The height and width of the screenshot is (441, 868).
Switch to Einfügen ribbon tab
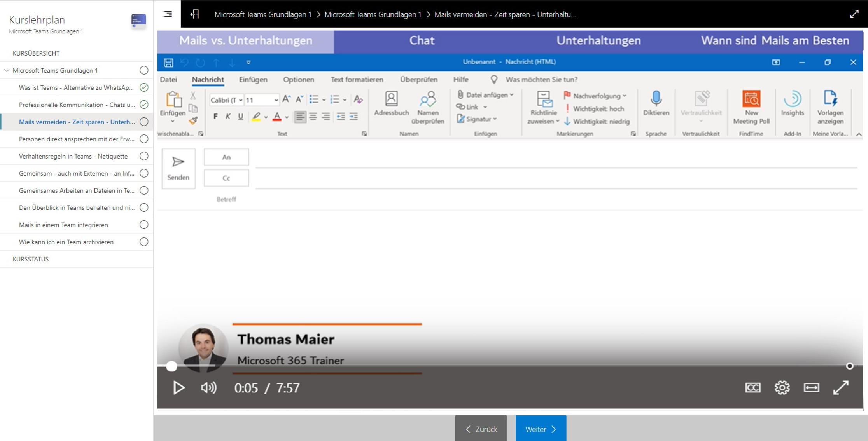[x=253, y=79]
